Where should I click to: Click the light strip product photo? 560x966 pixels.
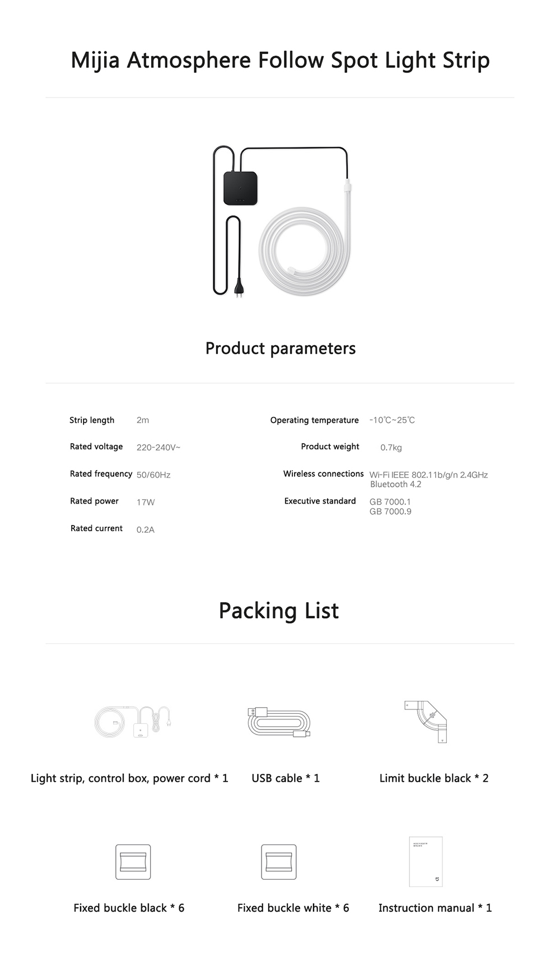pos(280,221)
